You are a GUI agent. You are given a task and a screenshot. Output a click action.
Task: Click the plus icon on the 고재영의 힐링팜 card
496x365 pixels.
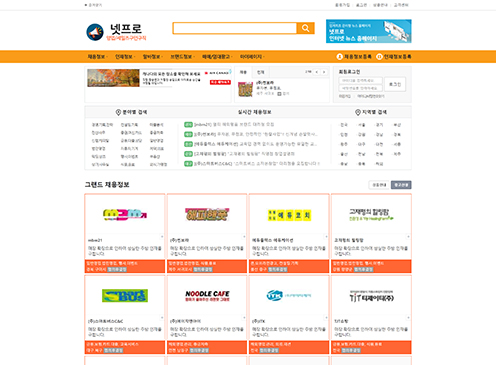(x=408, y=237)
